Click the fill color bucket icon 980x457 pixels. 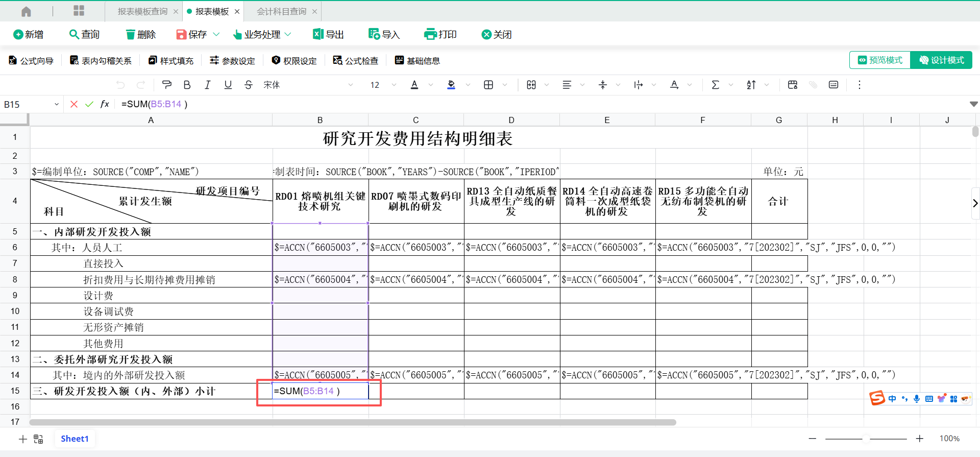(451, 85)
